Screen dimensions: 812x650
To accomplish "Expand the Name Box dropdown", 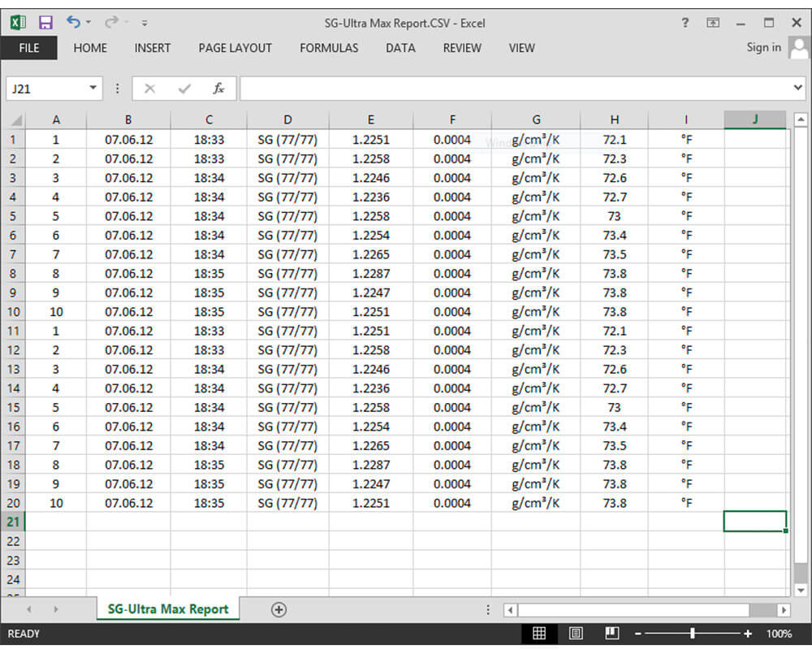I will (93, 88).
